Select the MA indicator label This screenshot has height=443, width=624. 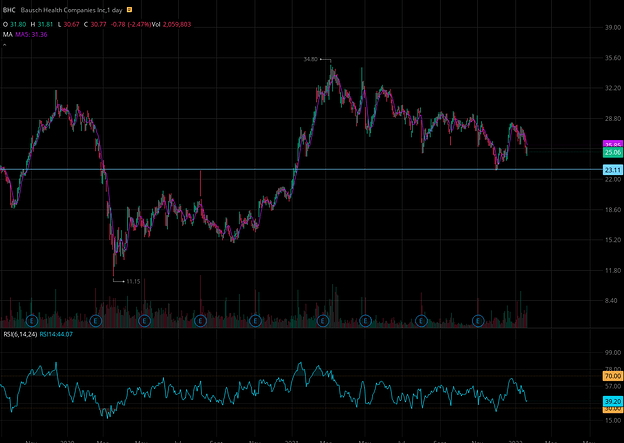pyautogui.click(x=8, y=35)
